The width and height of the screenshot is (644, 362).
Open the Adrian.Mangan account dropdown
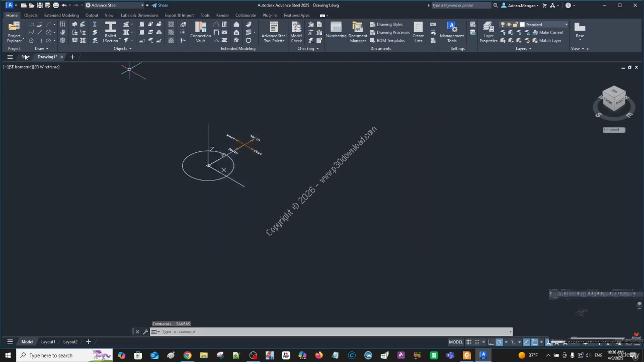520,5
